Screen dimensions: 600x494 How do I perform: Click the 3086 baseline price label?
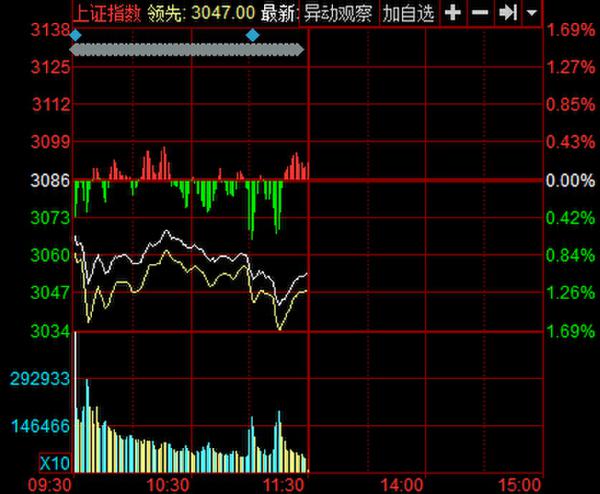click(x=51, y=181)
